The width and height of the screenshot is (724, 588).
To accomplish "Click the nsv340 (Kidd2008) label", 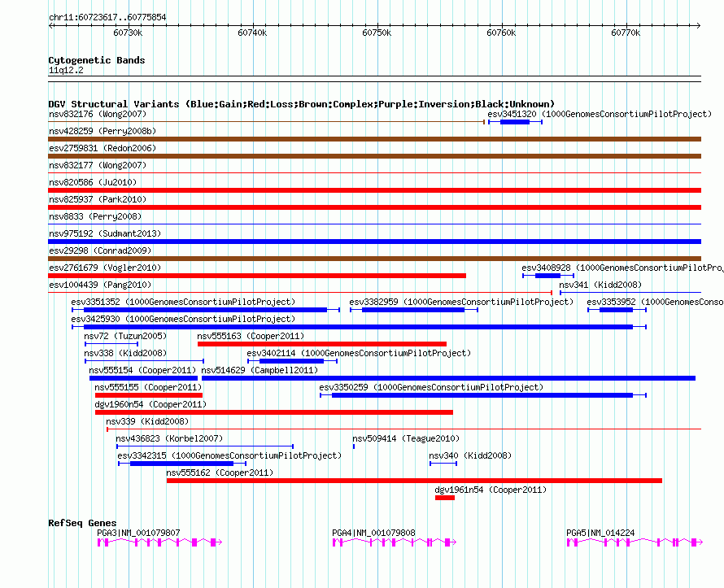I will point(470,455).
